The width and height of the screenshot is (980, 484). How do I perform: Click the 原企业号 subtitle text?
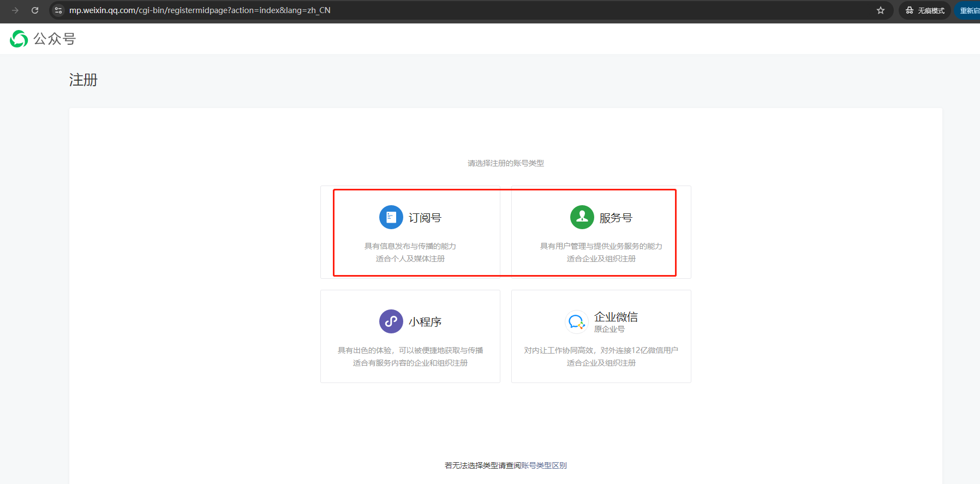609,329
